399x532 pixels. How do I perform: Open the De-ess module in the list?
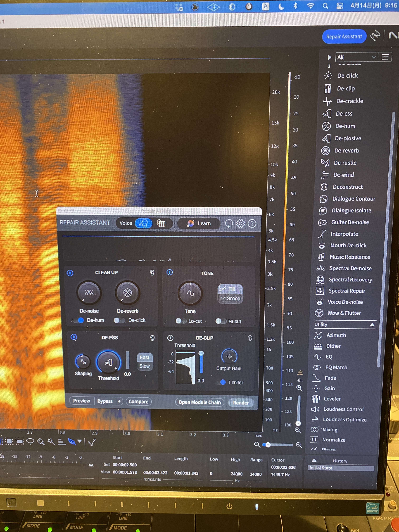[x=337, y=113]
